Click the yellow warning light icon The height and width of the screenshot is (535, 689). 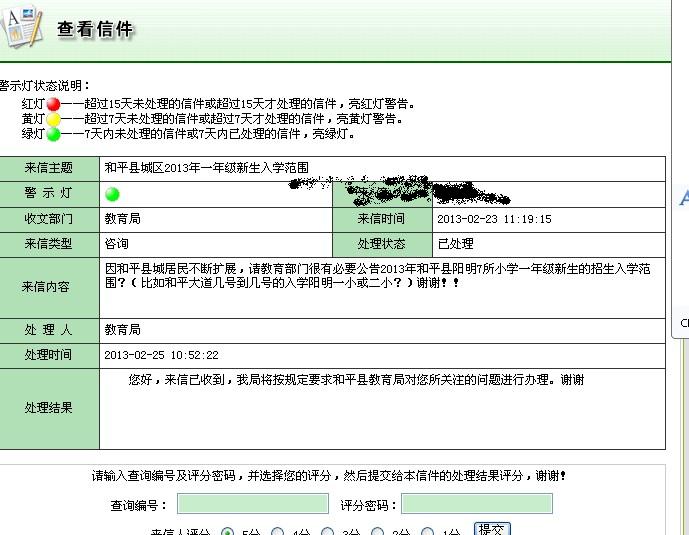click(x=53, y=119)
